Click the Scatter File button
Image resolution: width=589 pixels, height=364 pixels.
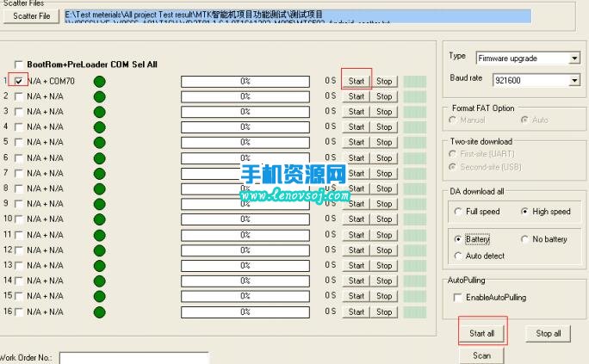(x=32, y=16)
